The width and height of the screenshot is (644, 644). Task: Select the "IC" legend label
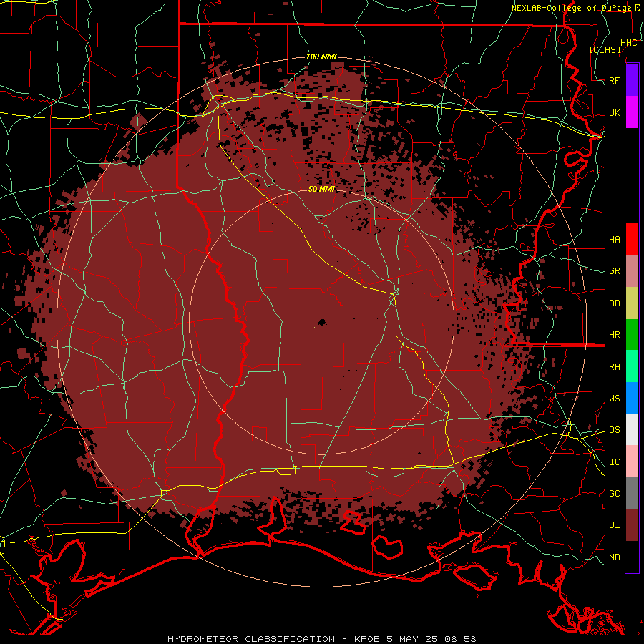tap(614, 462)
